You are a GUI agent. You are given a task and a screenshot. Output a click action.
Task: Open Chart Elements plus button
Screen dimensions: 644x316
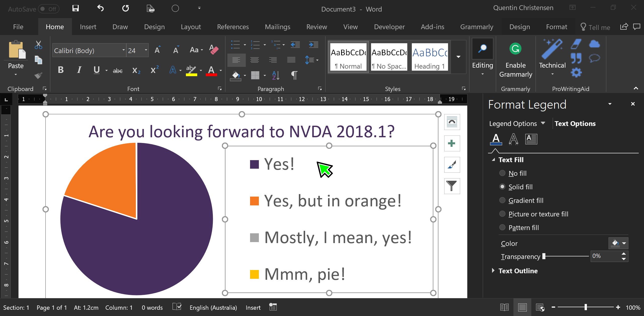click(452, 144)
